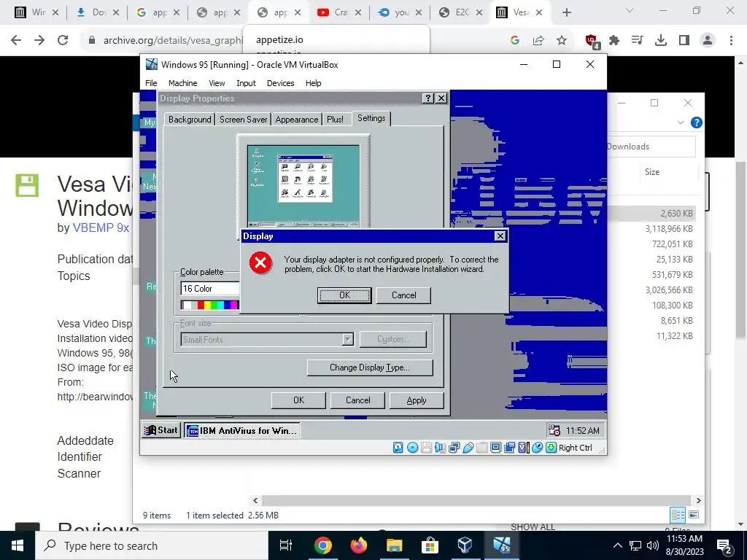This screenshot has height=560, width=747.
Task: Open VirtualBox Machine menu
Action: point(182,83)
